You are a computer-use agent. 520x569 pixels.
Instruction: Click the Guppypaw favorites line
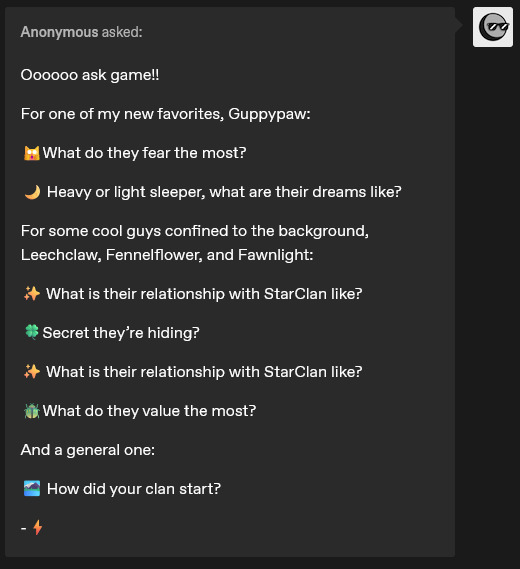pos(165,114)
